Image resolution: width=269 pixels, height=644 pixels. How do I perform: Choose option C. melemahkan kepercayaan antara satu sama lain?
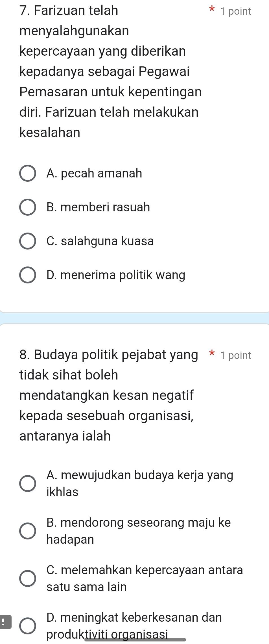(27, 578)
